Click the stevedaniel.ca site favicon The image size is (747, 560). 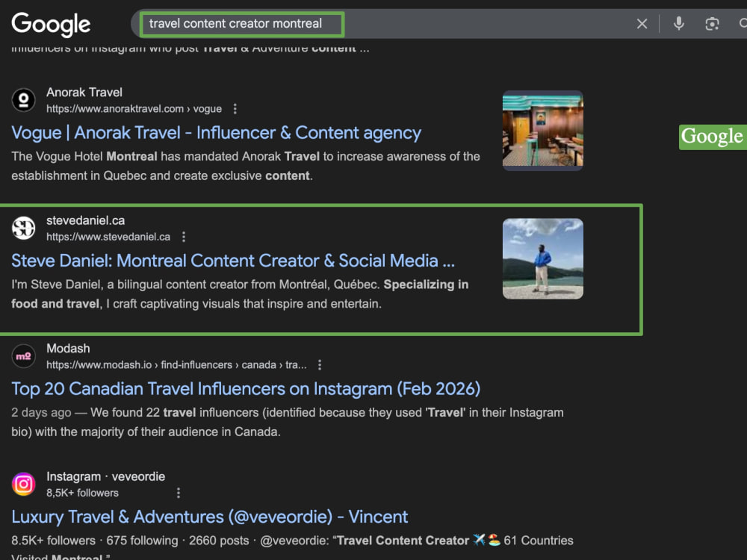click(x=23, y=228)
